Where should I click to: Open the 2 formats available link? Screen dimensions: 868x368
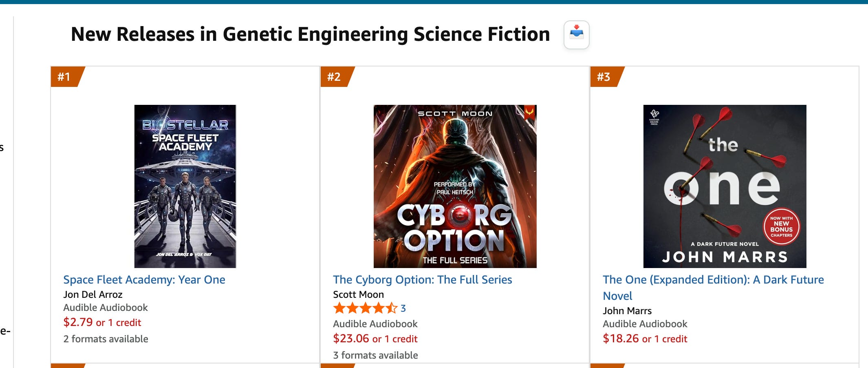point(106,339)
